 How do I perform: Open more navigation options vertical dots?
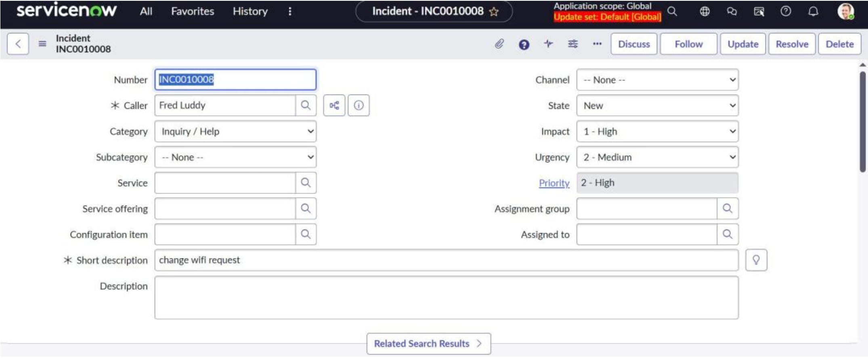[290, 11]
